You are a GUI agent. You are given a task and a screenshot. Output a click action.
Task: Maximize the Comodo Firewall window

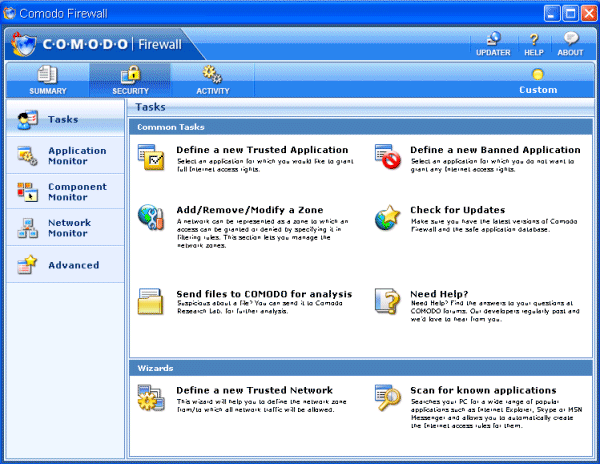[570, 13]
